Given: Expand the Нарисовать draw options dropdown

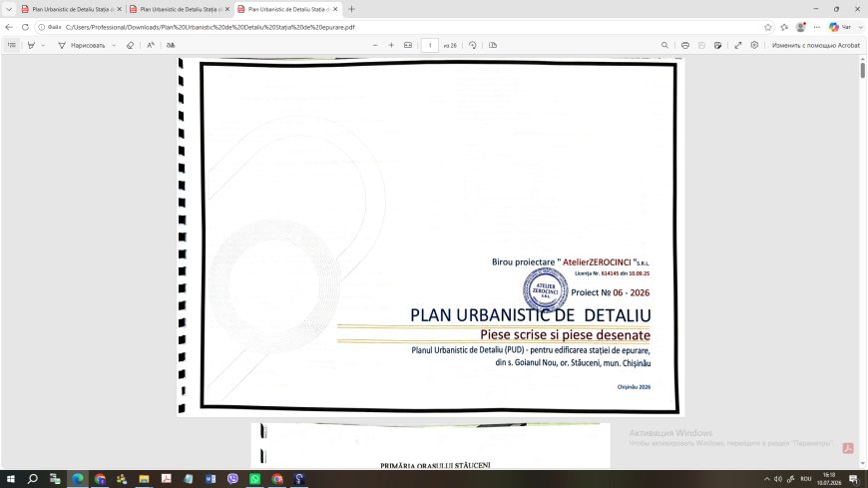Looking at the screenshot, I should [x=114, y=46].
